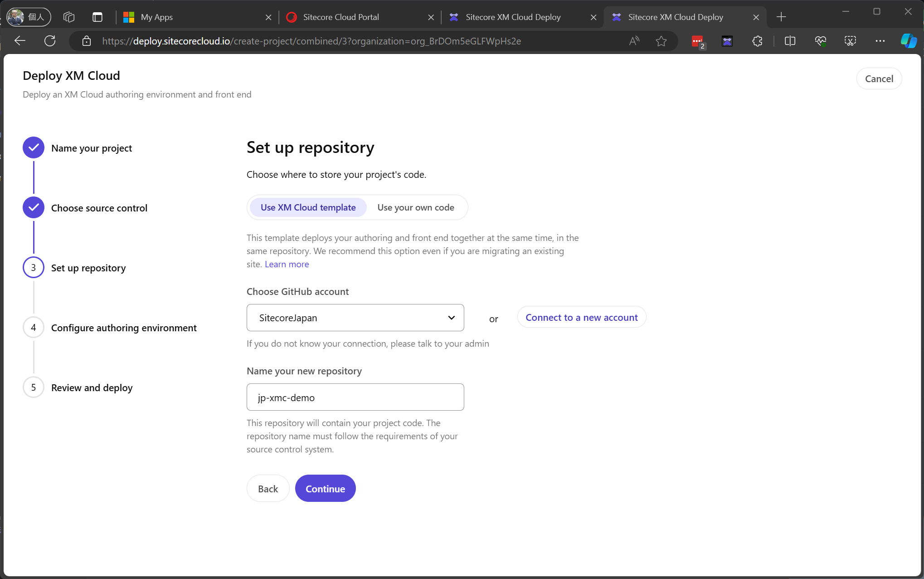This screenshot has width=924, height=579.
Task: Reload the page with refresh icon
Action: pyautogui.click(x=50, y=41)
